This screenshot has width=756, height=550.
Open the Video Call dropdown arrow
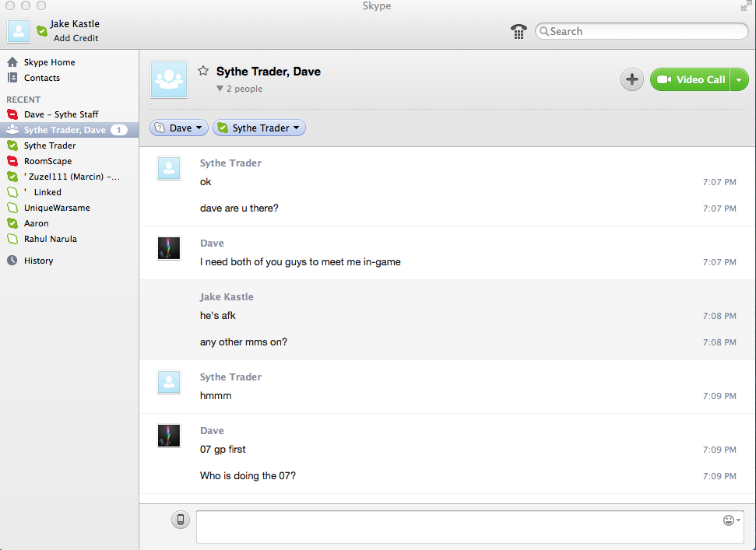739,79
